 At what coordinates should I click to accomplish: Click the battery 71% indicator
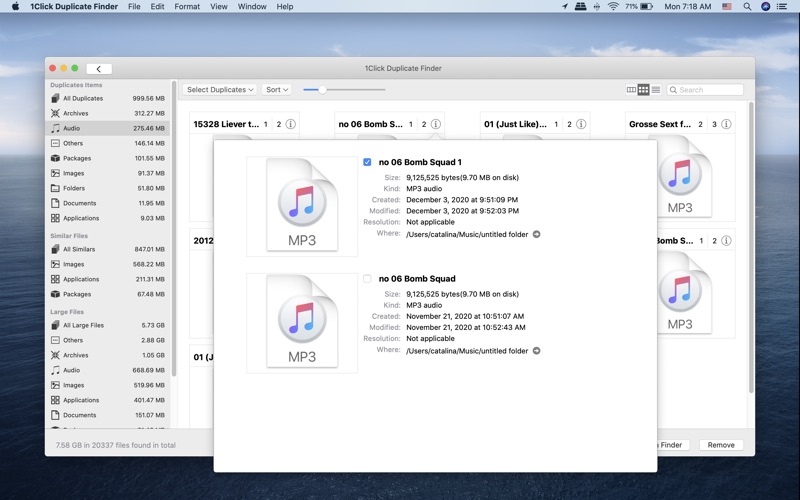[639, 7]
